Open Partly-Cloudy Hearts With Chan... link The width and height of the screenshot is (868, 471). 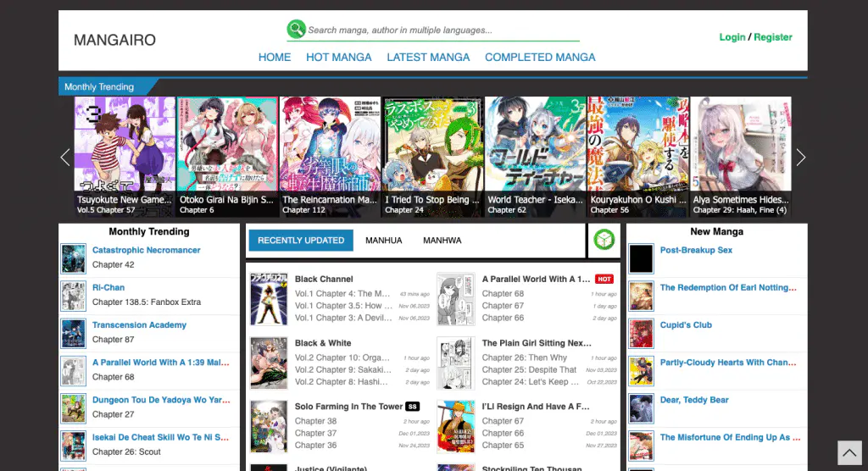728,363
